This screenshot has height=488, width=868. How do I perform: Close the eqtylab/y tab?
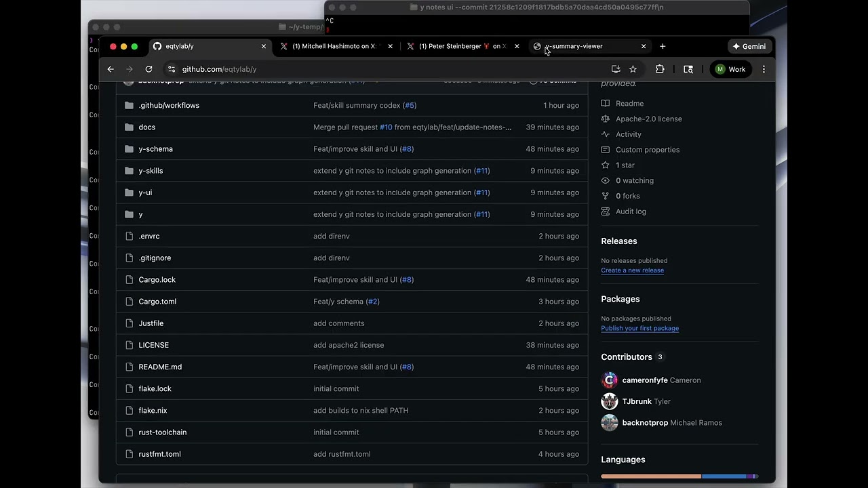(x=264, y=46)
